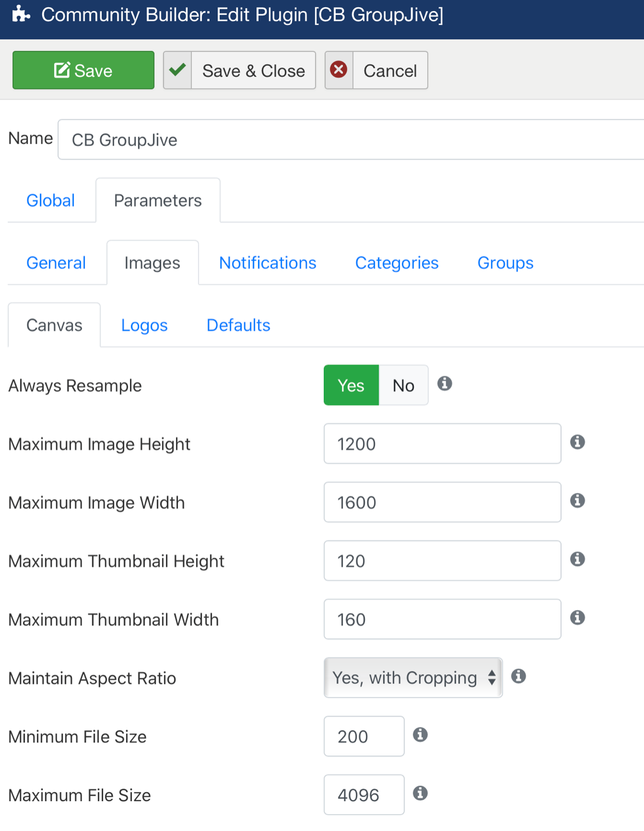
Task: Click info icon for Maximum Image Width
Action: pyautogui.click(x=578, y=500)
